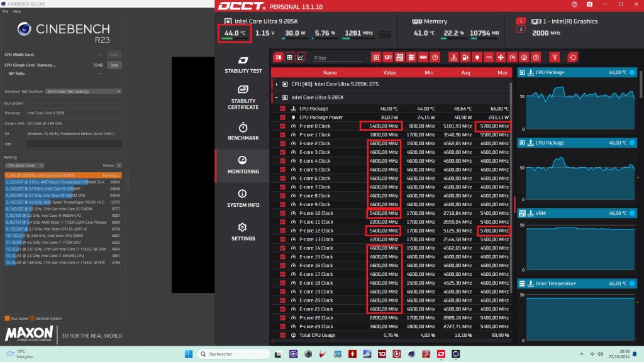Open the OCCT taskbar icon
644x362 pixels.
pyautogui.click(x=441, y=354)
